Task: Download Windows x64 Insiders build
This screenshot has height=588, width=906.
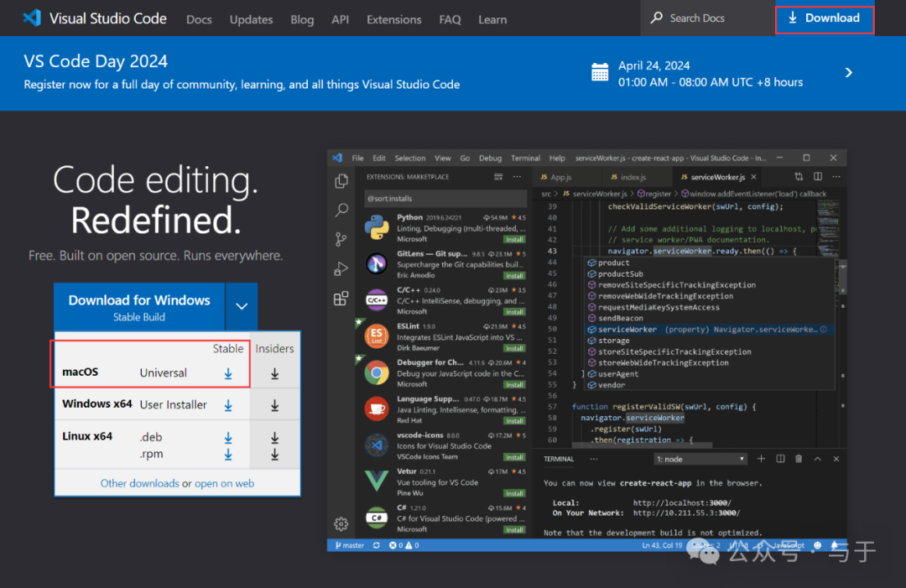Action: pyautogui.click(x=275, y=405)
